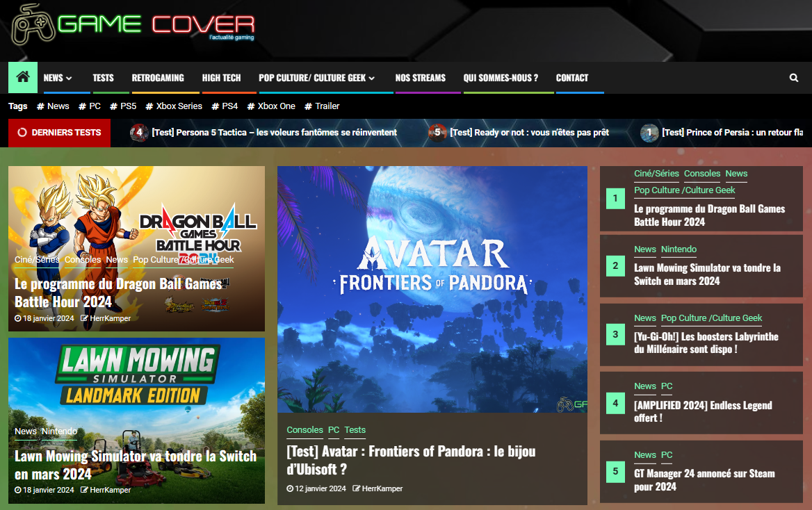Click Nintendo category in sidebar item 2

[679, 249]
